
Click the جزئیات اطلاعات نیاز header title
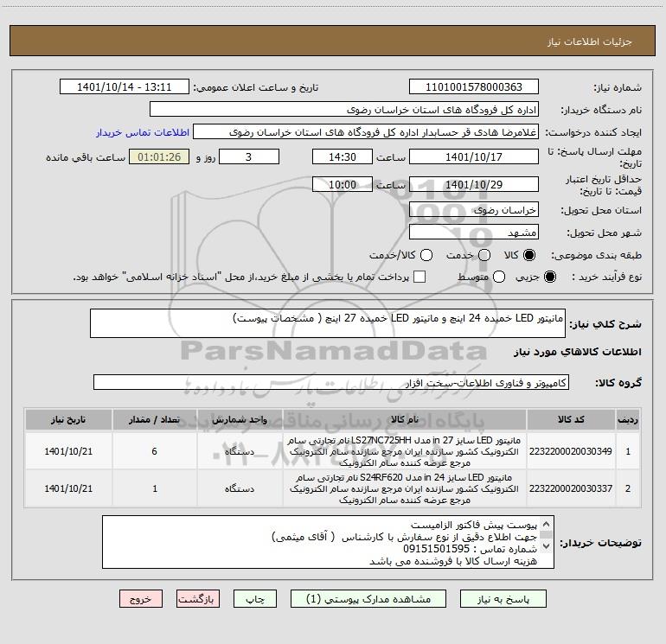pyautogui.click(x=590, y=41)
